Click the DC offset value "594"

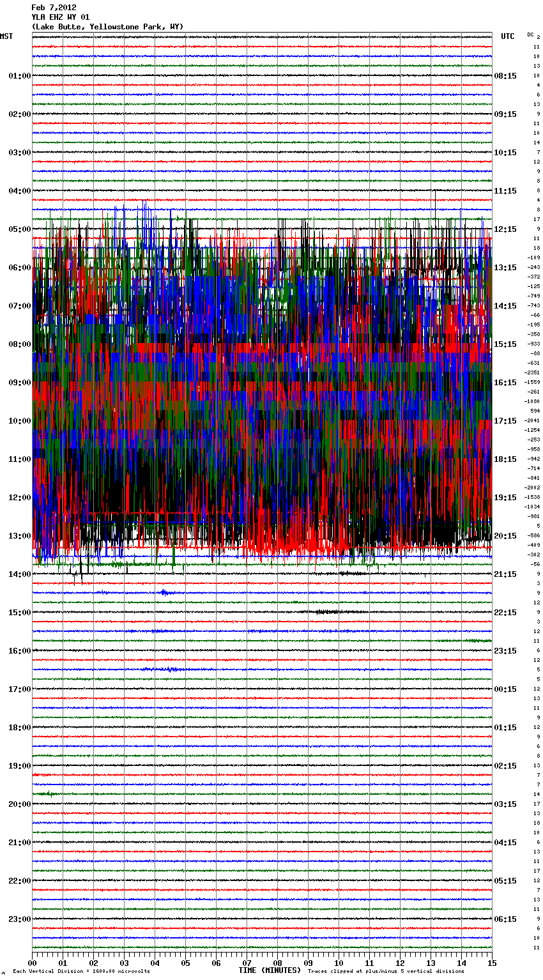535,411
